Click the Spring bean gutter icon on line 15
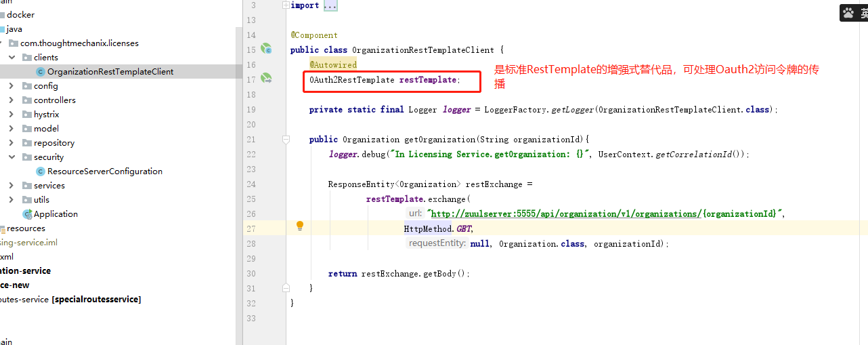 tap(266, 49)
